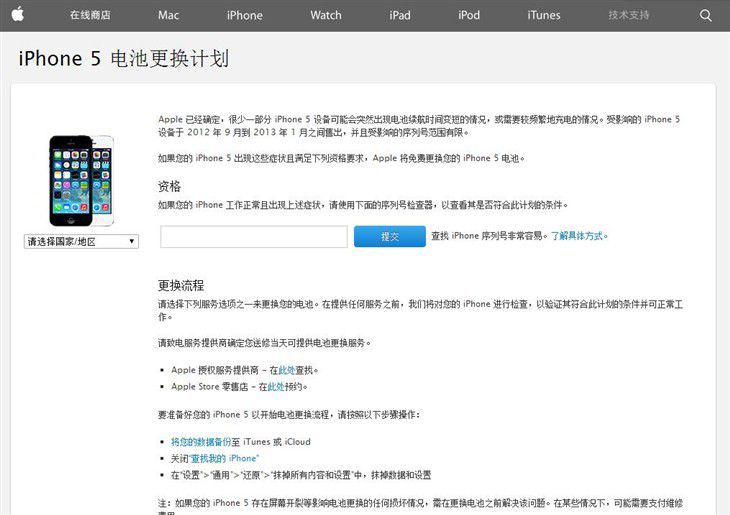This screenshot has width=730, height=515.
Task: Go to iTunes in the top bar
Action: [x=544, y=15]
